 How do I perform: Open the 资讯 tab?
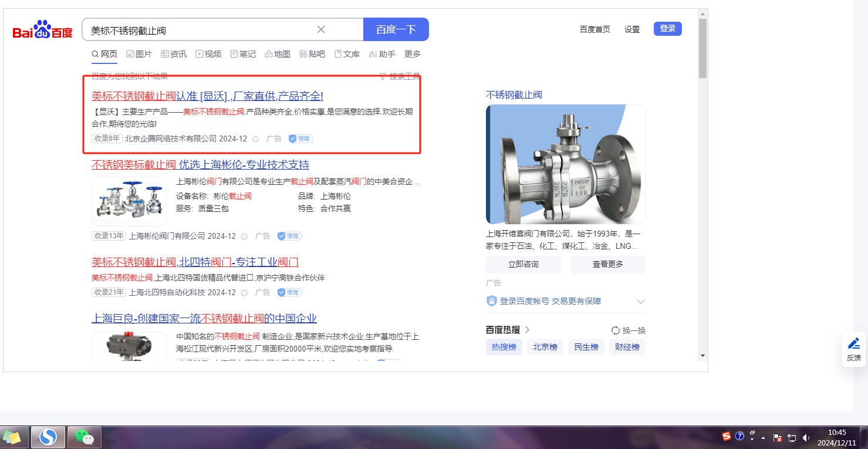pos(174,54)
